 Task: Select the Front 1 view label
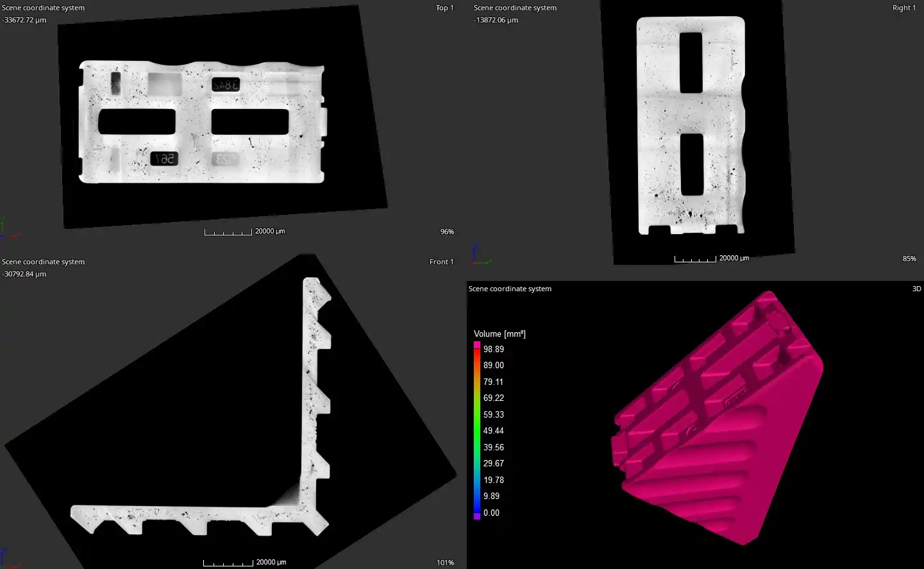(441, 262)
